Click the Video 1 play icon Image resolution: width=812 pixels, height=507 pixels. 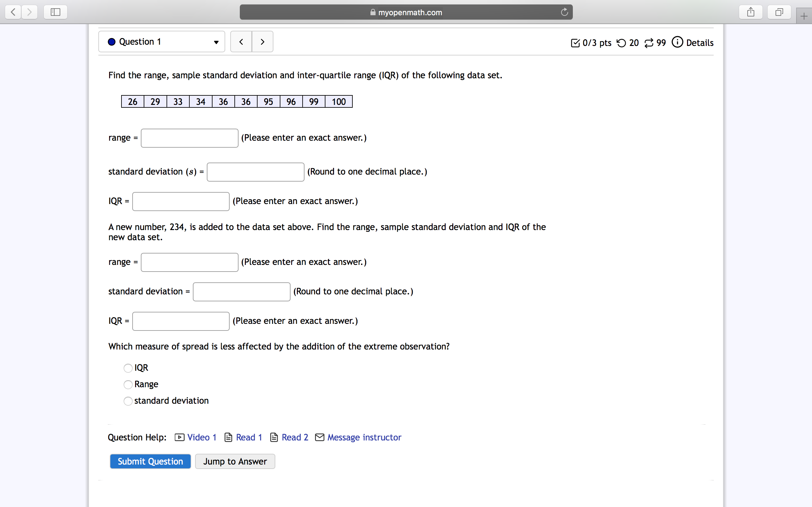[x=180, y=437]
